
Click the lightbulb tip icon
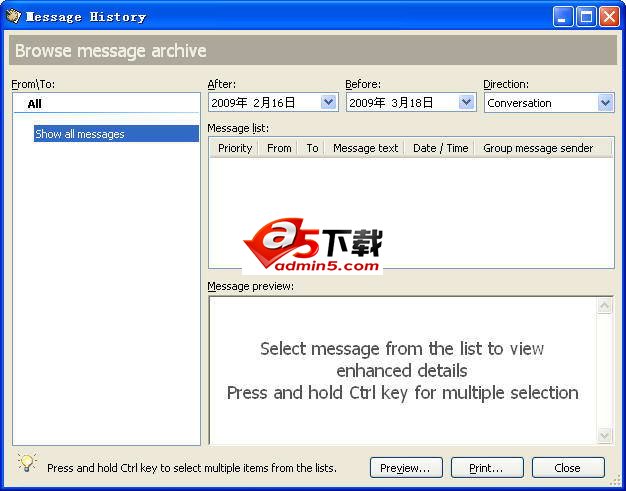point(27,463)
